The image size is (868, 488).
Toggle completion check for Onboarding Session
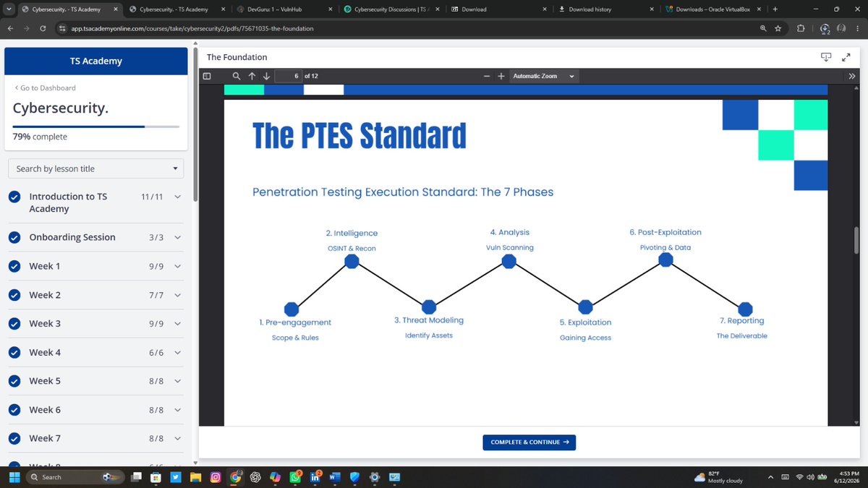(14, 237)
